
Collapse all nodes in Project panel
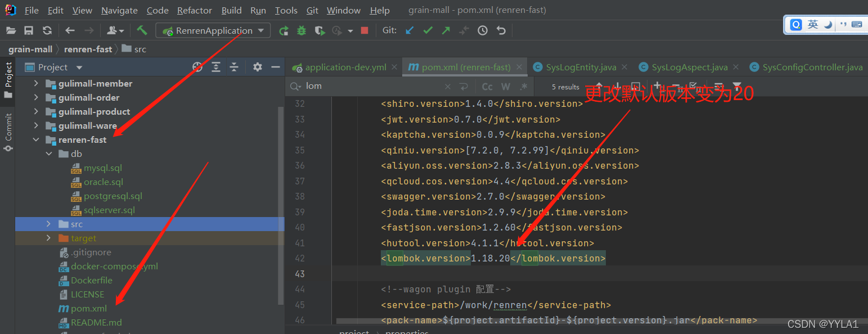(234, 67)
